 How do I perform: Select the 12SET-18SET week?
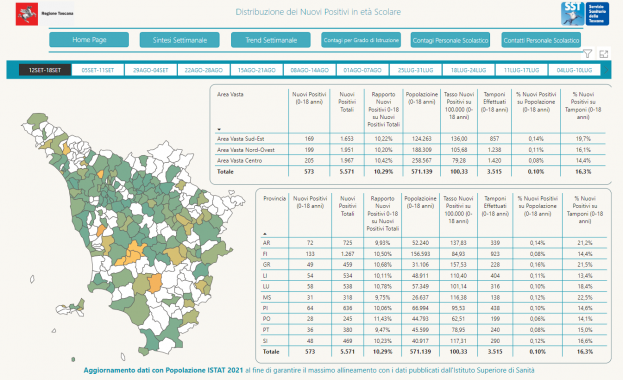pos(45,70)
